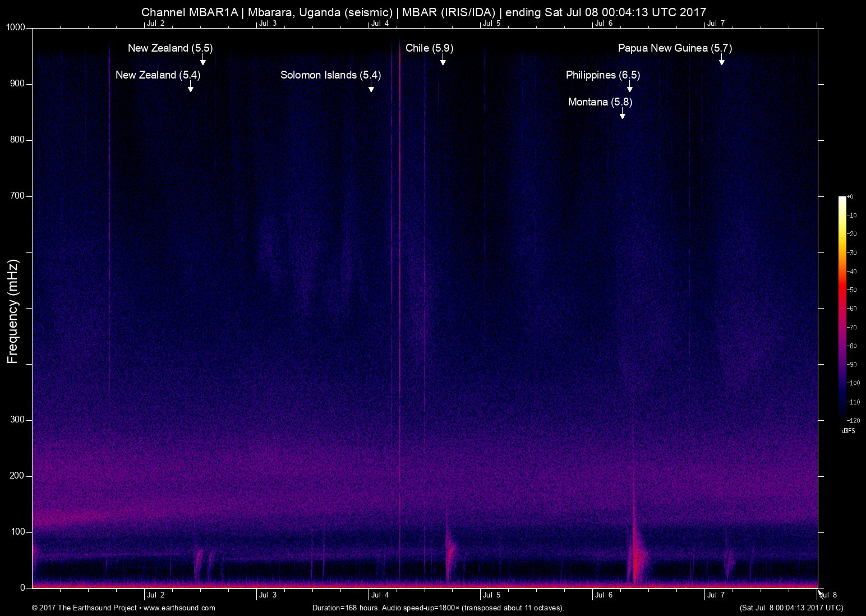Click the arrow under Papua New Guinea (5.7)
Viewport: 866px width, 616px height.
click(x=721, y=60)
